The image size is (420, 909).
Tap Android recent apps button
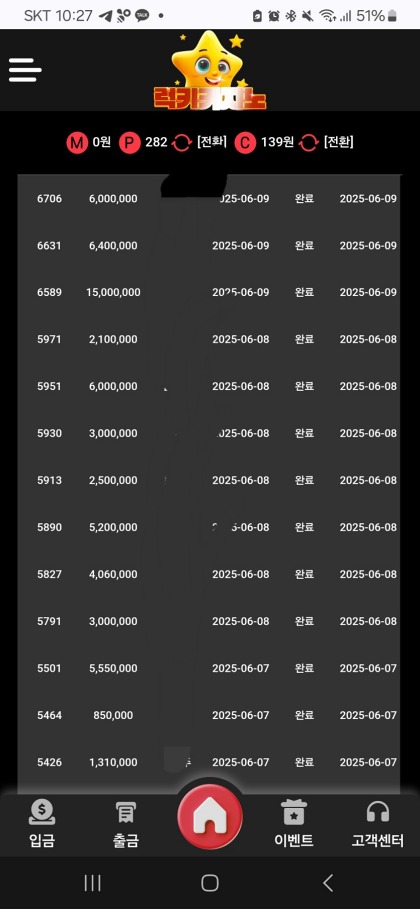pos(92,883)
